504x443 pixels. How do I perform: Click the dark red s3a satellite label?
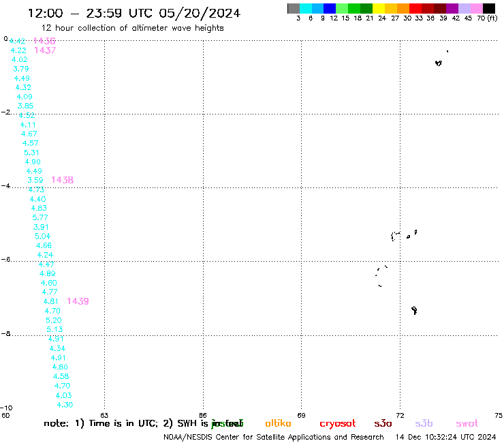(383, 423)
